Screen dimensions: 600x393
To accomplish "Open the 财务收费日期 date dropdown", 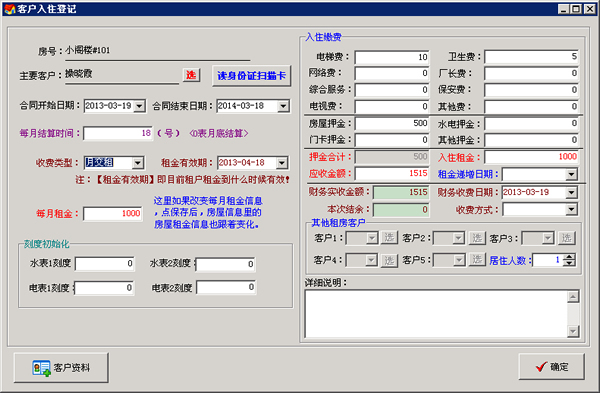I will [x=571, y=192].
